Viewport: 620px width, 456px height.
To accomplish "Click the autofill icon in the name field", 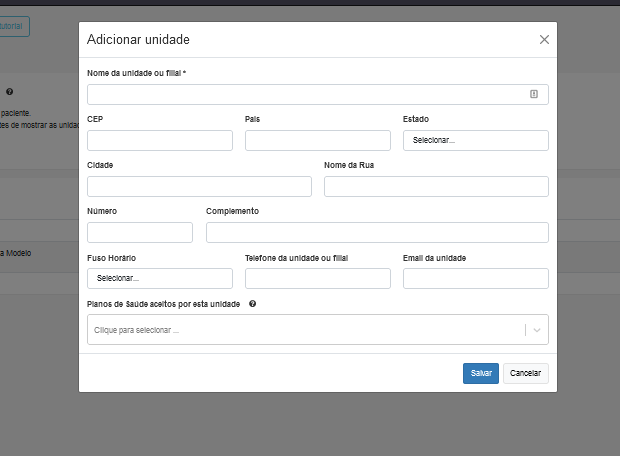I will pyautogui.click(x=534, y=94).
